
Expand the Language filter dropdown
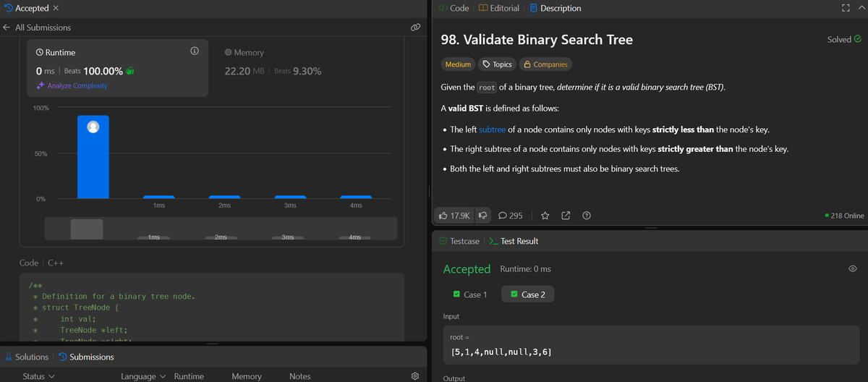point(143,376)
